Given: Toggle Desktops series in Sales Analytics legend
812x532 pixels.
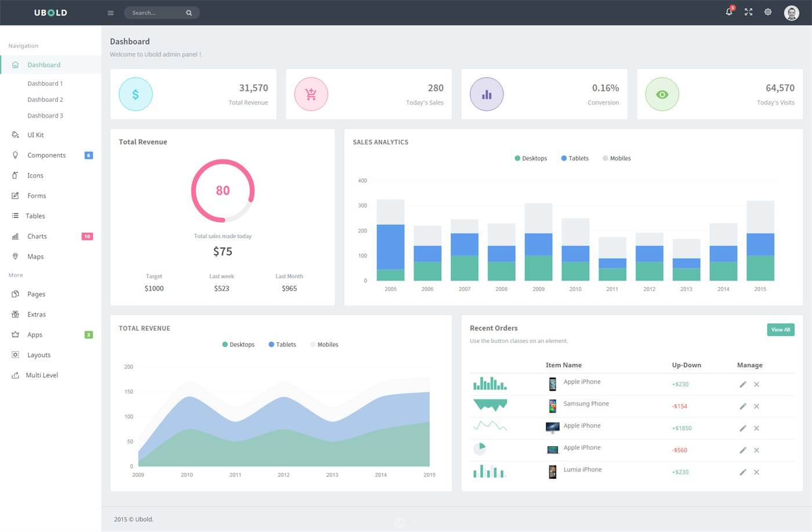Looking at the screenshot, I should pyautogui.click(x=531, y=158).
